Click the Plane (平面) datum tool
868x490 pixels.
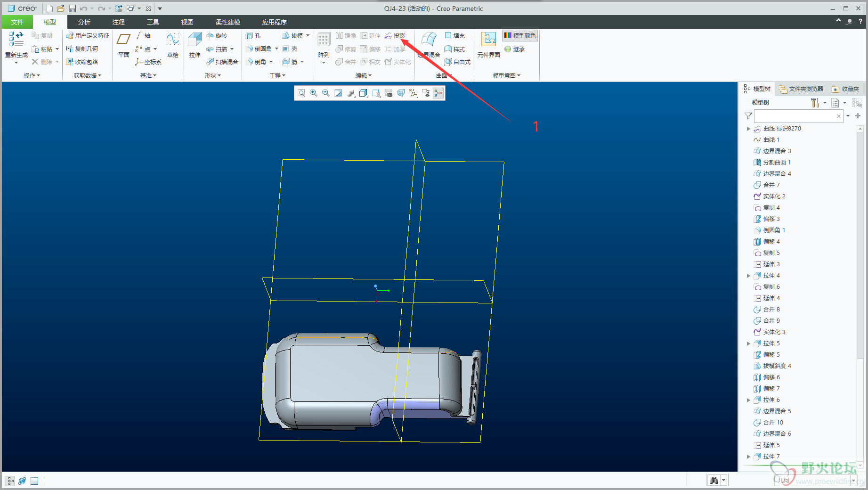pyautogui.click(x=124, y=45)
